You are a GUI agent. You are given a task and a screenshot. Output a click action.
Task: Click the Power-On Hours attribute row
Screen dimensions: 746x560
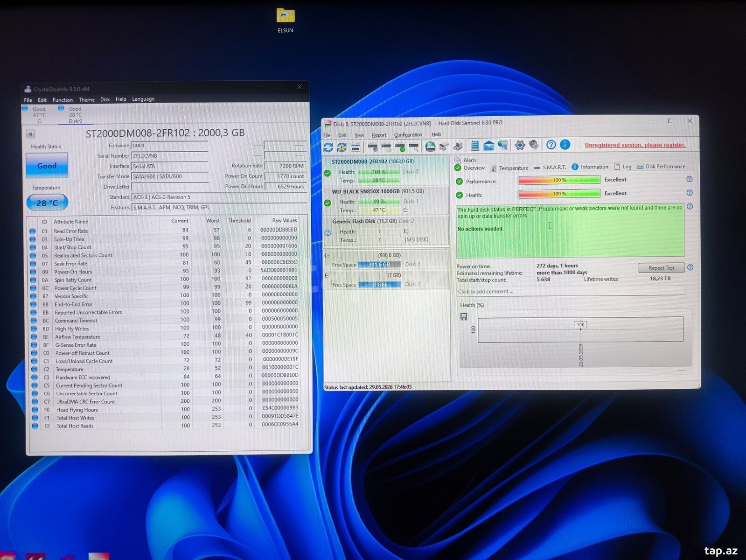[x=164, y=272]
